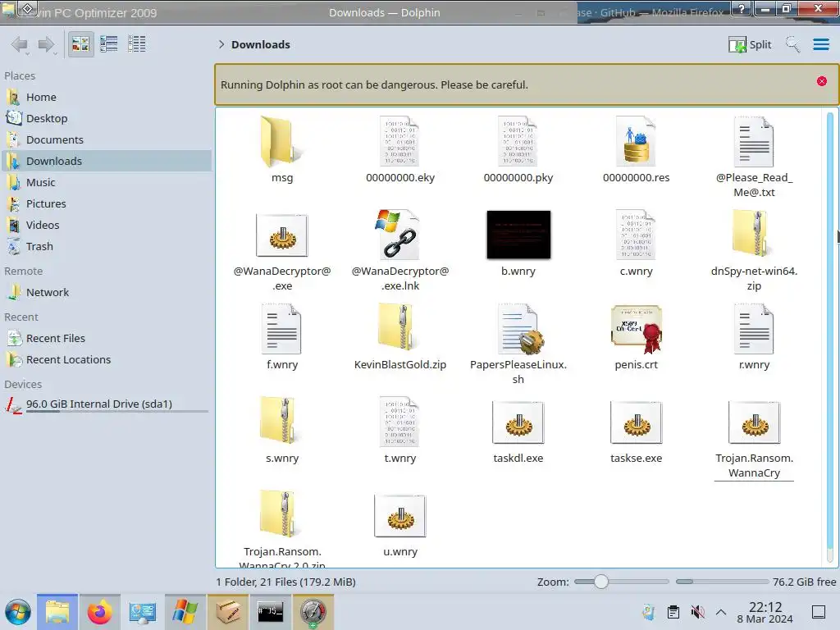The height and width of the screenshot is (630, 840).
Task: Select the 00000000.res file icon
Action: [x=636, y=141]
